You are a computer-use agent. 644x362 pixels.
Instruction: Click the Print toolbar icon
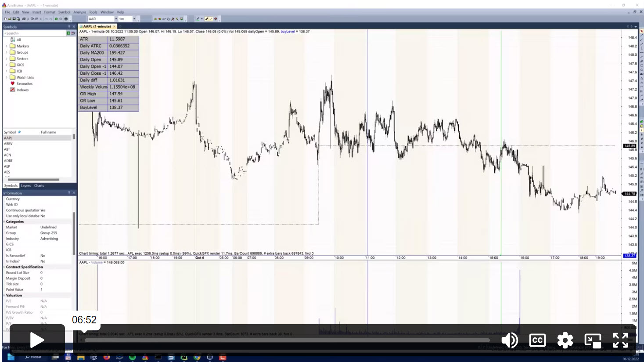click(x=24, y=19)
